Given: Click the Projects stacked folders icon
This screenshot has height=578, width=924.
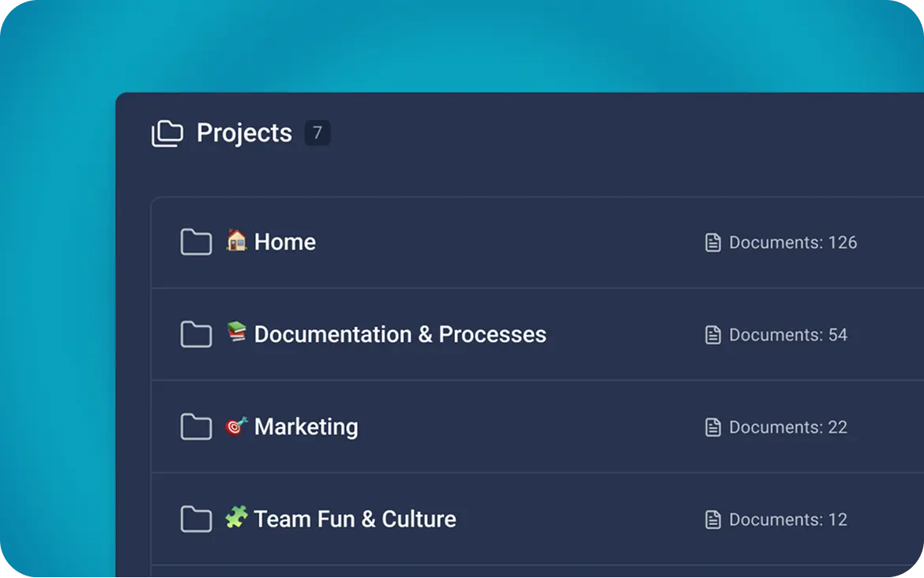Looking at the screenshot, I should [167, 133].
